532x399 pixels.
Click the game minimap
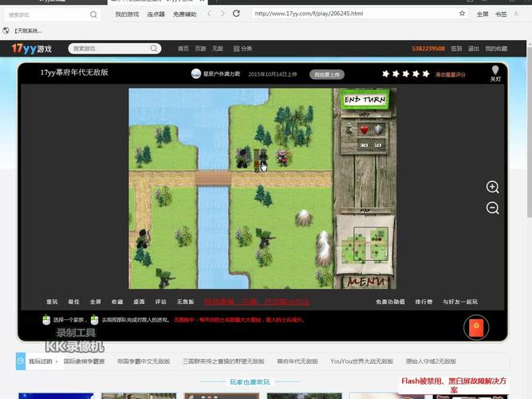click(x=365, y=245)
